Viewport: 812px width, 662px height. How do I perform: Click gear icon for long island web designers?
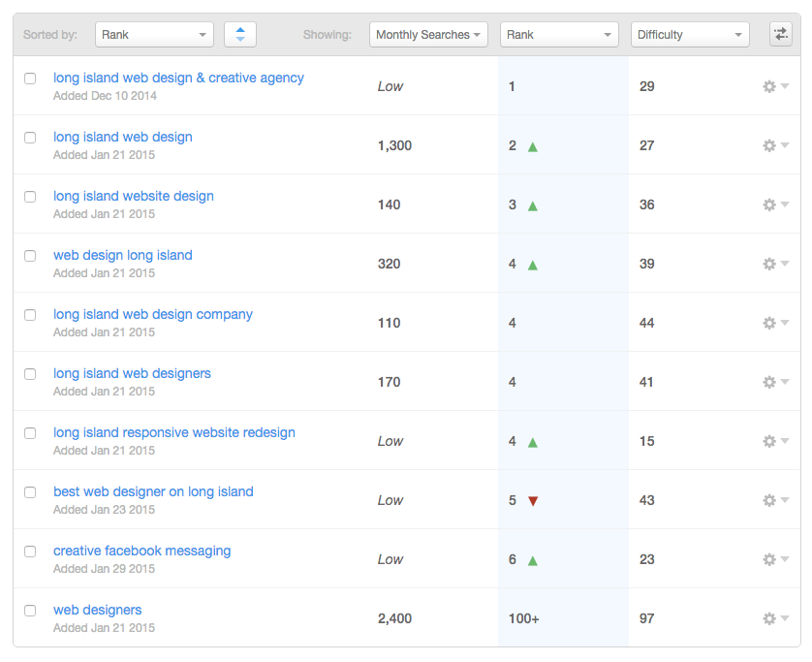tap(774, 382)
